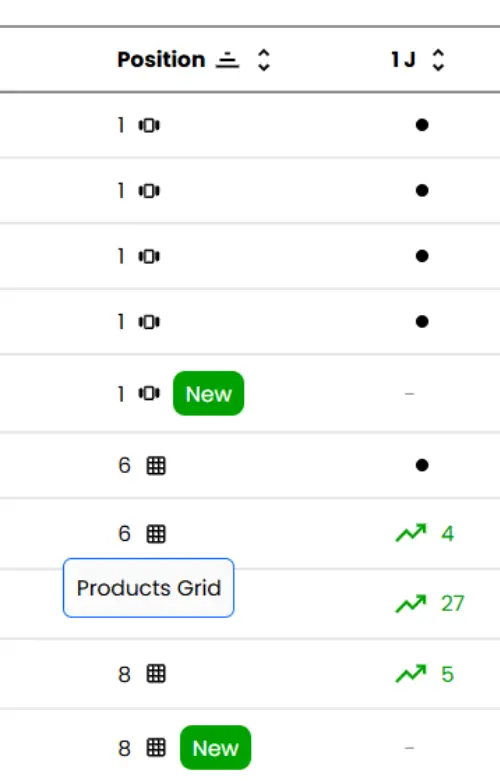Click the grid icon in the second position 6 row

[x=156, y=534]
